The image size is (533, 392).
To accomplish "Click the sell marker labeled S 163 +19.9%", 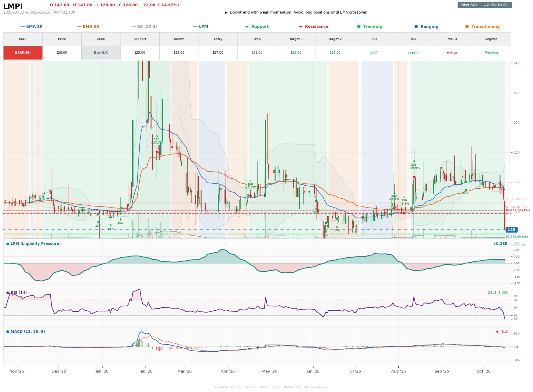I will point(414,177).
